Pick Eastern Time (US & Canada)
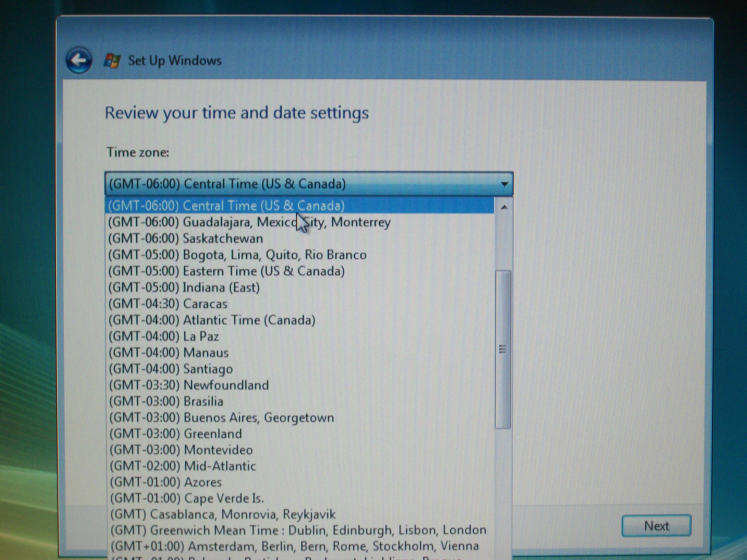Screen dimensions: 747x560 pos(300,271)
